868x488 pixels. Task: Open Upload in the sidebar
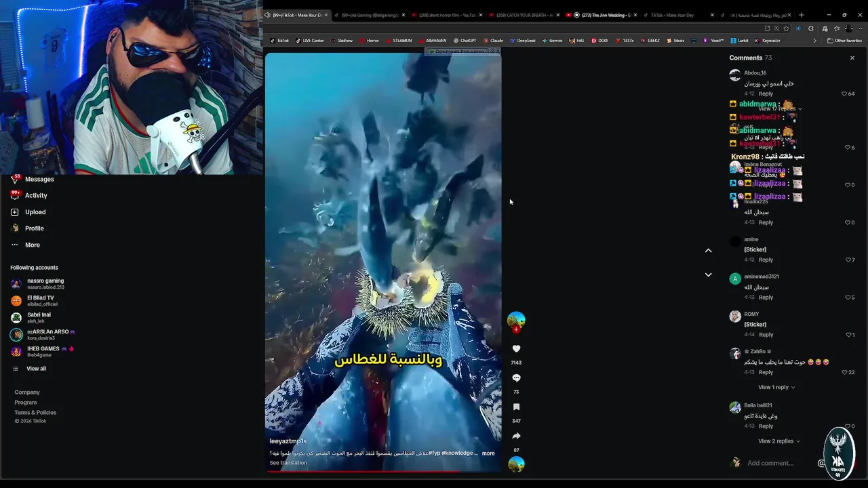pyautogui.click(x=28, y=212)
